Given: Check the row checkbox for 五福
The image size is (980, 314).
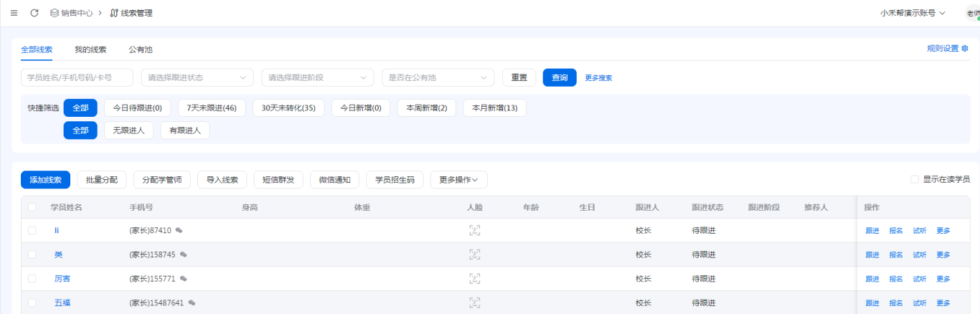Looking at the screenshot, I should (x=32, y=303).
